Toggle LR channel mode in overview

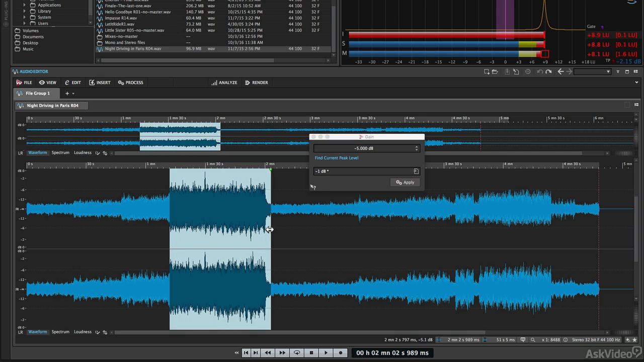(x=21, y=153)
